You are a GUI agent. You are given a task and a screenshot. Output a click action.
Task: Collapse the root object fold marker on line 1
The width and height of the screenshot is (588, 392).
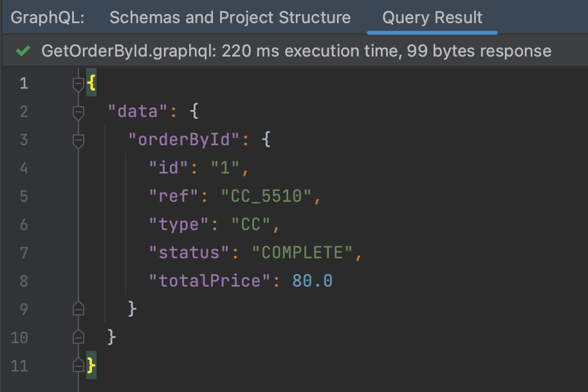point(78,84)
